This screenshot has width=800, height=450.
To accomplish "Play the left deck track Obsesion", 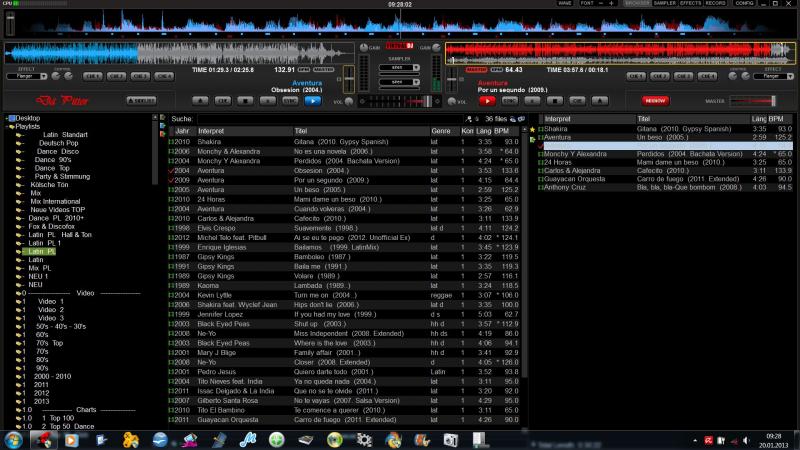I will click(x=313, y=101).
